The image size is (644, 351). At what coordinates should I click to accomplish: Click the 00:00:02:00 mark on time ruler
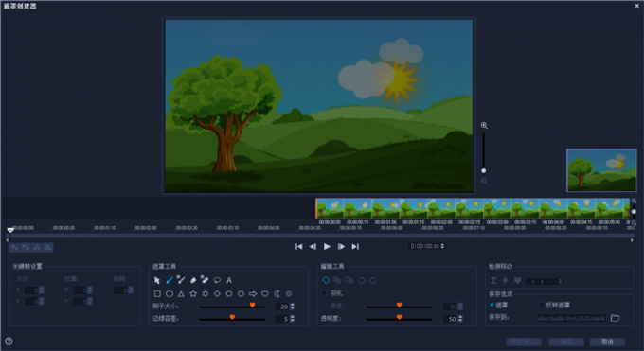[146, 228]
